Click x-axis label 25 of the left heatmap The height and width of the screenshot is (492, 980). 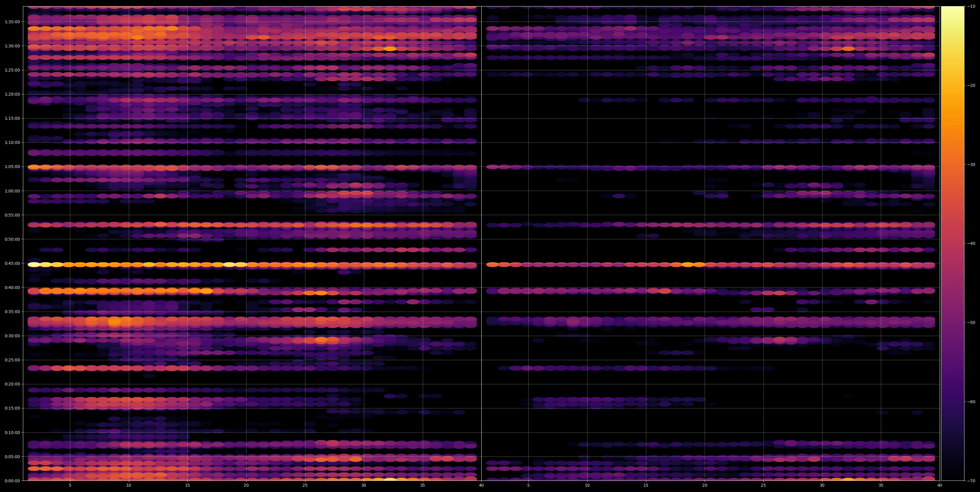click(305, 486)
